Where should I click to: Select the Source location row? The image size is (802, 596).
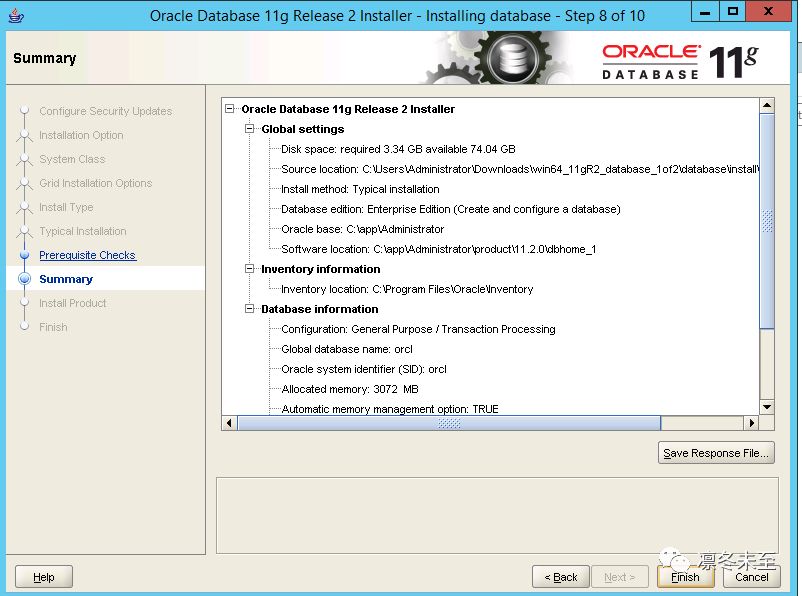pos(520,169)
